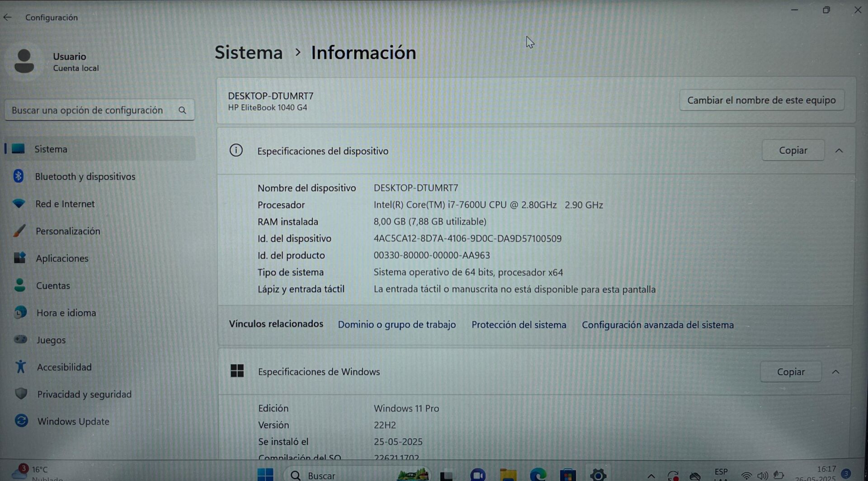Open the Wi-Fi network tray icon
The width and height of the screenshot is (868, 481).
click(746, 476)
